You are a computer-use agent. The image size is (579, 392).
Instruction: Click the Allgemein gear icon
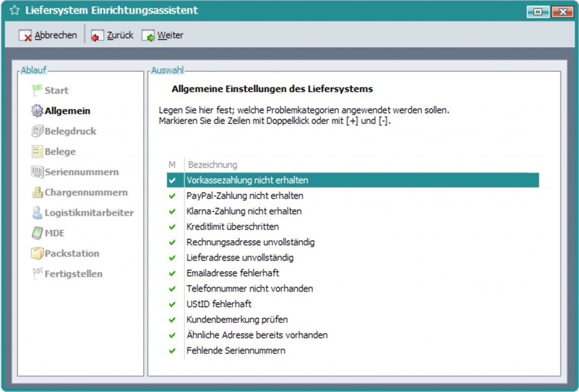click(37, 111)
